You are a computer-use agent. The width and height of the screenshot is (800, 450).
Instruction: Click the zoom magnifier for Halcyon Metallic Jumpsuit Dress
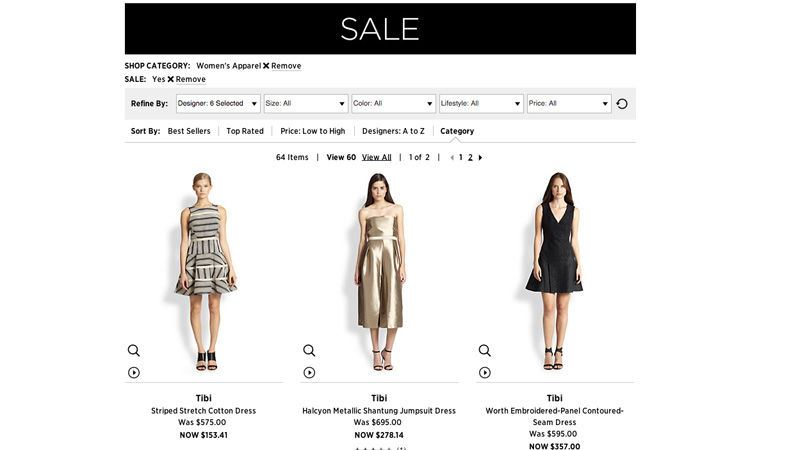coord(309,351)
